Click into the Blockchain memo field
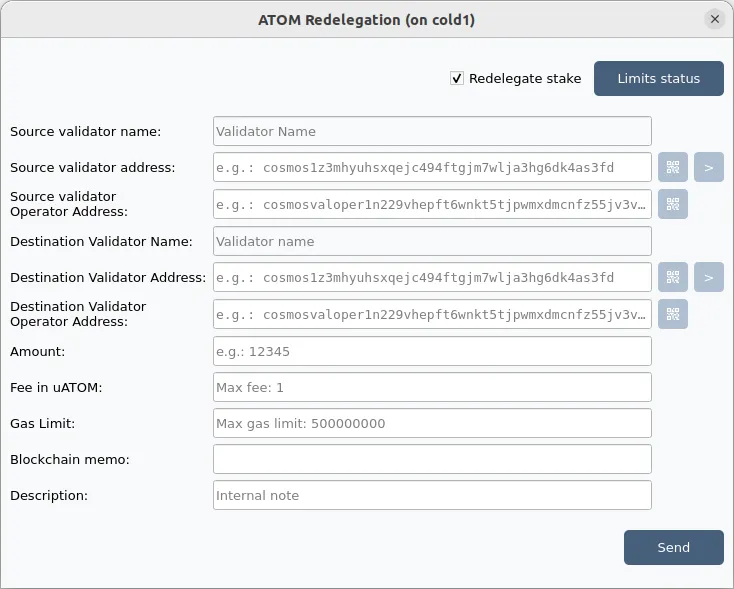This screenshot has height=589, width=734. pyautogui.click(x=432, y=459)
